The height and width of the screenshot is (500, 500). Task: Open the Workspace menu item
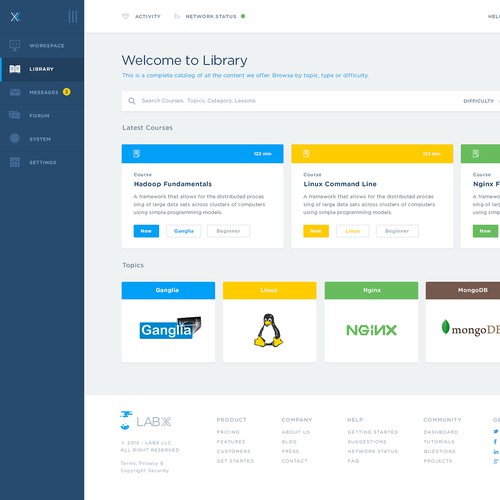pyautogui.click(x=42, y=45)
